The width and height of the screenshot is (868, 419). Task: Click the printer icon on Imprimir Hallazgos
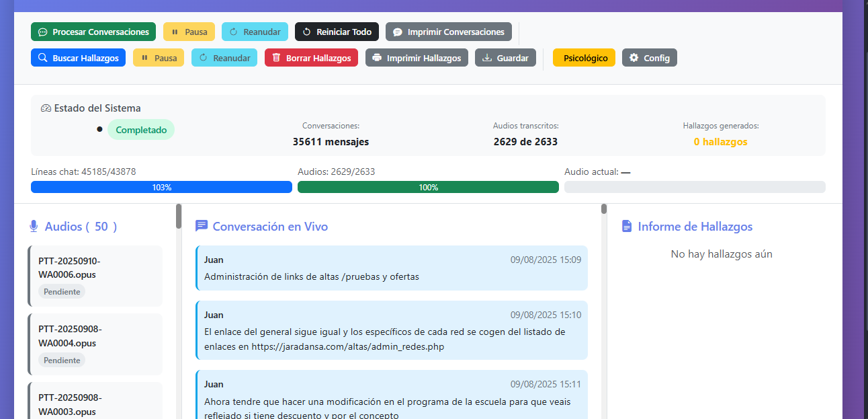[x=377, y=58]
